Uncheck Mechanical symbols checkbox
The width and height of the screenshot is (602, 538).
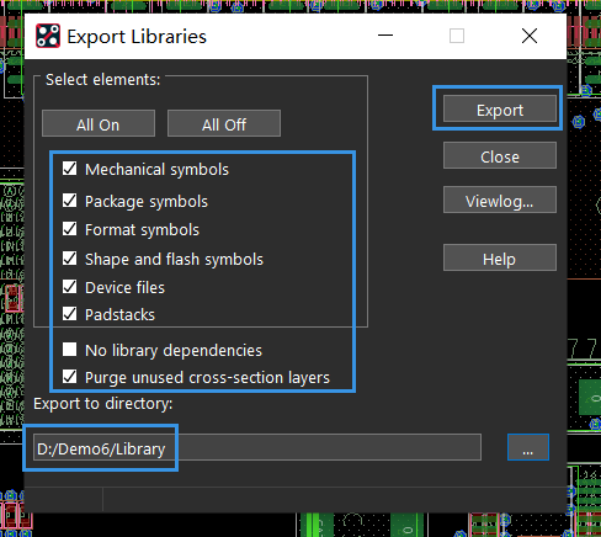[70, 169]
